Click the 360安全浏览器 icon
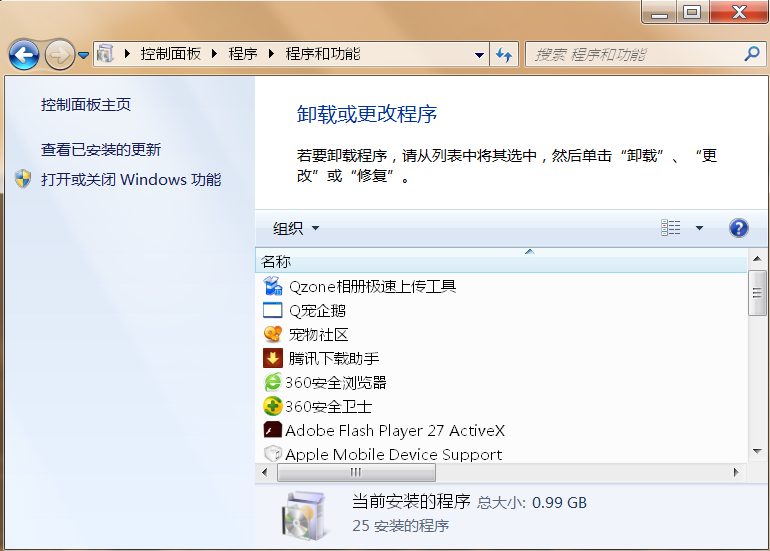Viewport: 770px width, 551px height. tap(273, 382)
